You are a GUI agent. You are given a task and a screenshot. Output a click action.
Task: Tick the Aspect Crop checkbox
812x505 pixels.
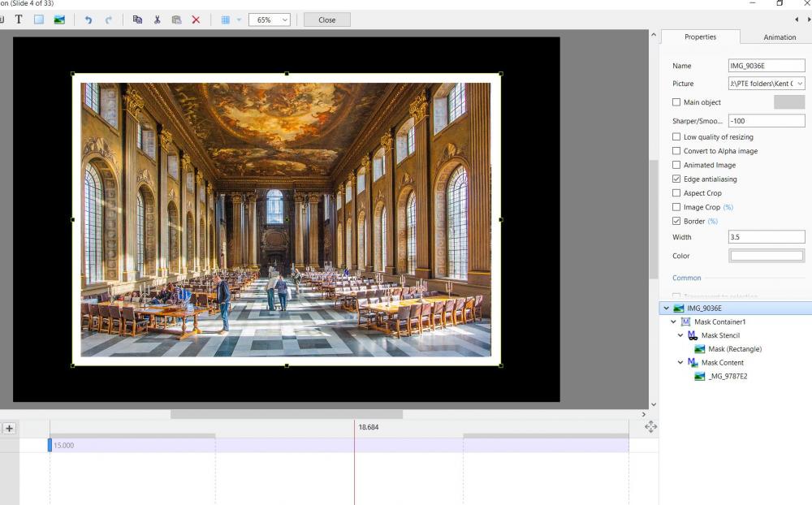click(x=676, y=193)
